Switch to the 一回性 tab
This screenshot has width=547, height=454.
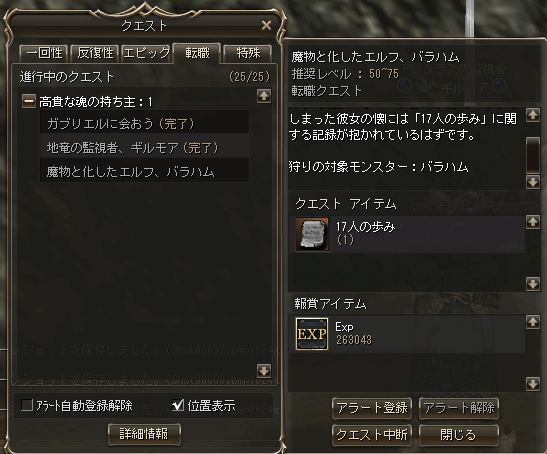(44, 53)
